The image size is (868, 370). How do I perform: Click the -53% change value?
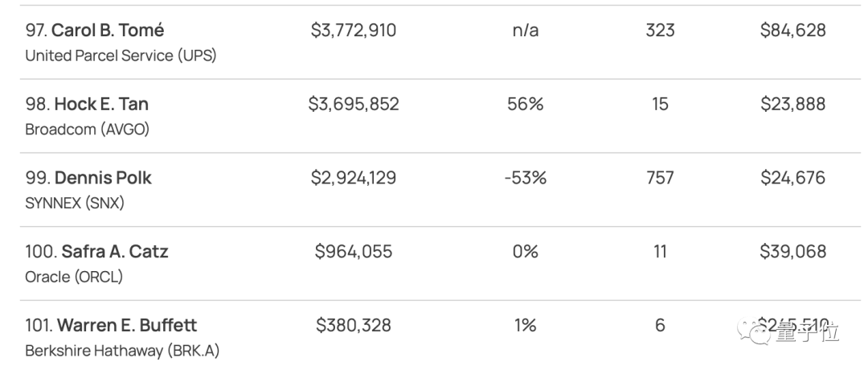pos(525,178)
